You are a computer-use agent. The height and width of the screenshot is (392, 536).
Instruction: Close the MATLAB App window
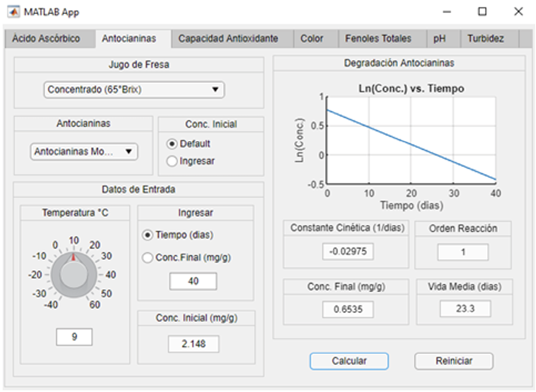click(518, 12)
